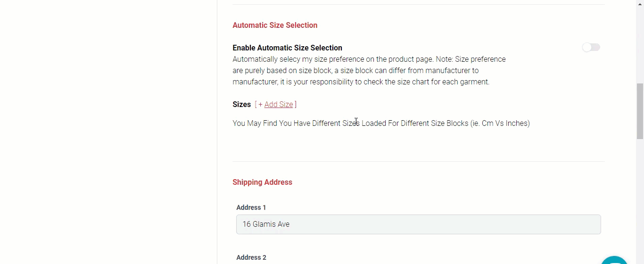Click the plus sign before Add Size
Image resolution: width=644 pixels, height=264 pixels.
click(x=260, y=105)
